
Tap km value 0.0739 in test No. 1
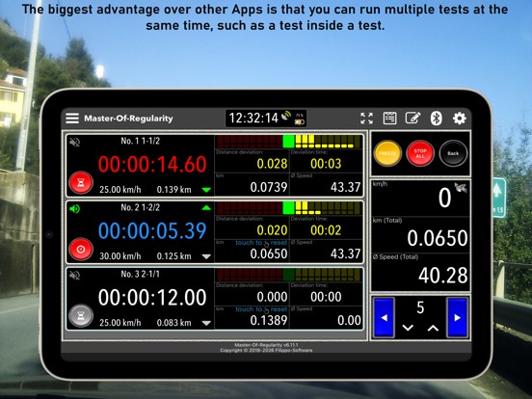pyautogui.click(x=269, y=187)
